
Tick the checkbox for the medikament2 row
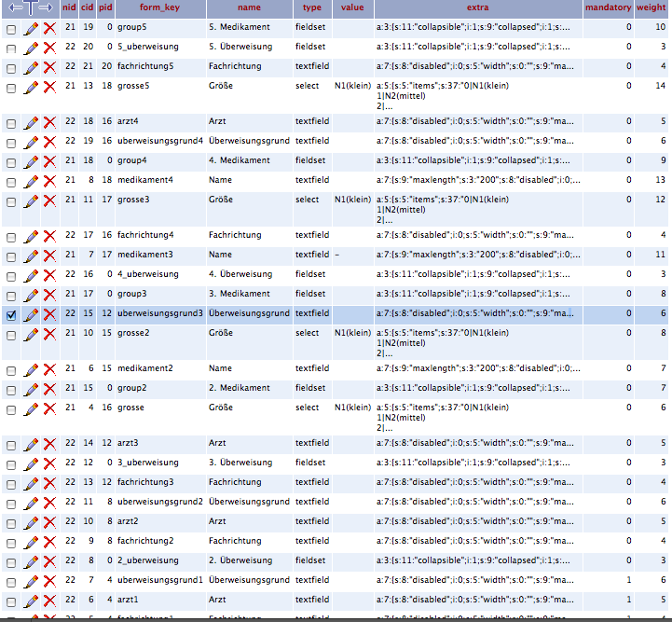pos(11,369)
